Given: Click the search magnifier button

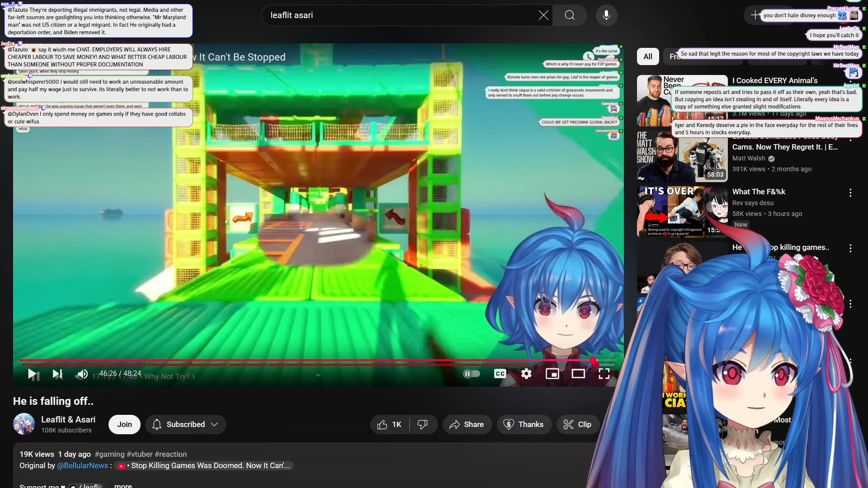Looking at the screenshot, I should (x=570, y=15).
